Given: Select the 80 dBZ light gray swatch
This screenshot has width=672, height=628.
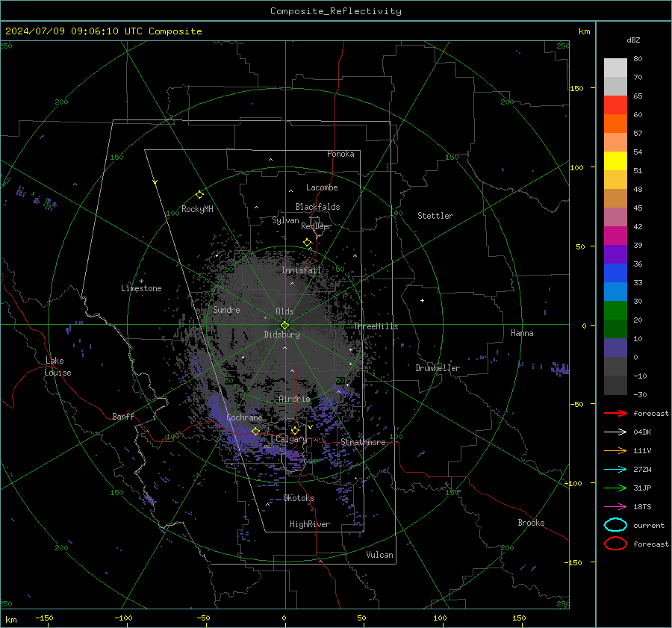Looking at the screenshot, I should [615, 67].
